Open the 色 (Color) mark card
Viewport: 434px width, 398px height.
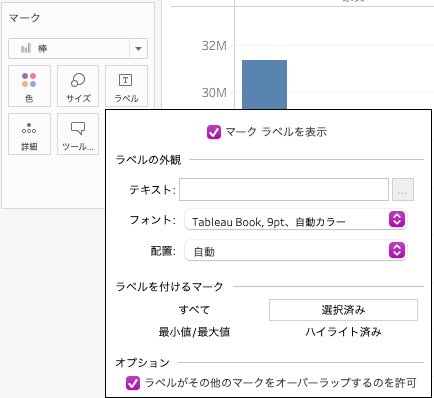pyautogui.click(x=29, y=86)
